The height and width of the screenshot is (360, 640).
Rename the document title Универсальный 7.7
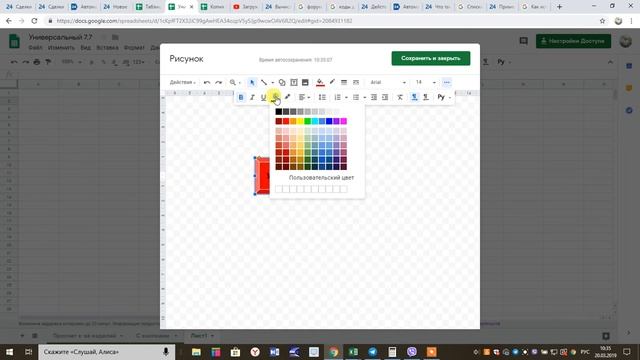[x=60, y=37]
